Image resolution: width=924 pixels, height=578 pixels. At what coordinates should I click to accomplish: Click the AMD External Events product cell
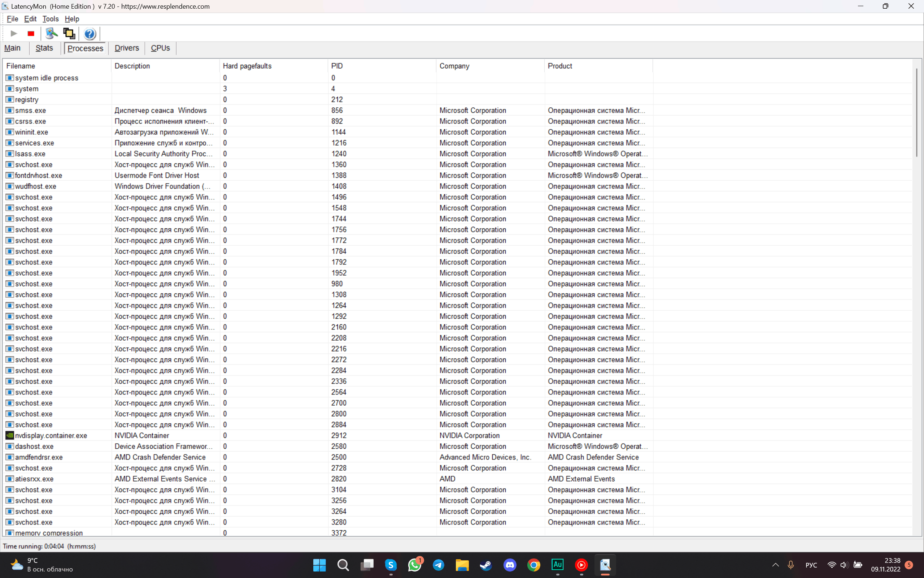coord(581,479)
